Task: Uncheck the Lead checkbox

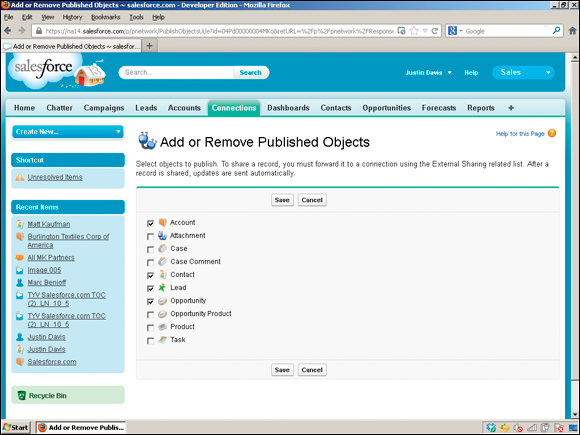Action: coord(150,289)
